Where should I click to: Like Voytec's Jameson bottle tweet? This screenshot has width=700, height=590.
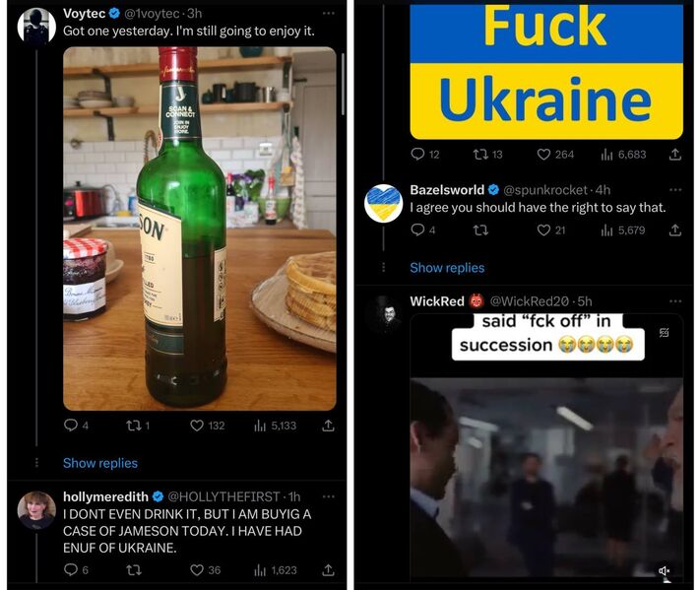(197, 426)
